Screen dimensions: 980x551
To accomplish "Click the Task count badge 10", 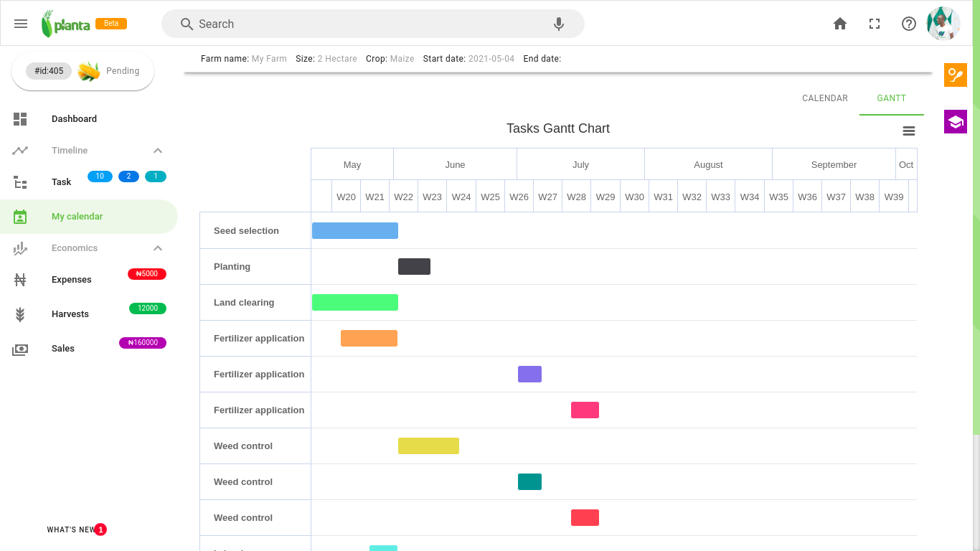I will coord(100,176).
